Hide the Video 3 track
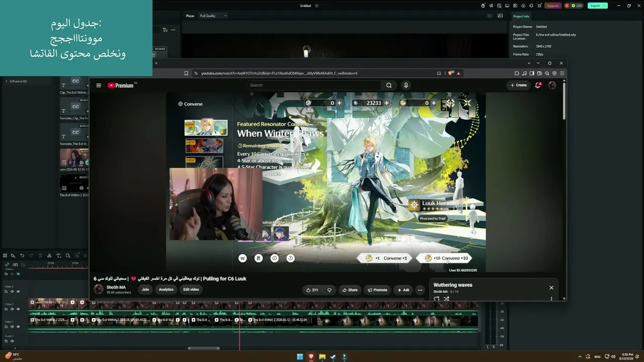Viewport: 644px width, 362px height. click(x=18, y=292)
